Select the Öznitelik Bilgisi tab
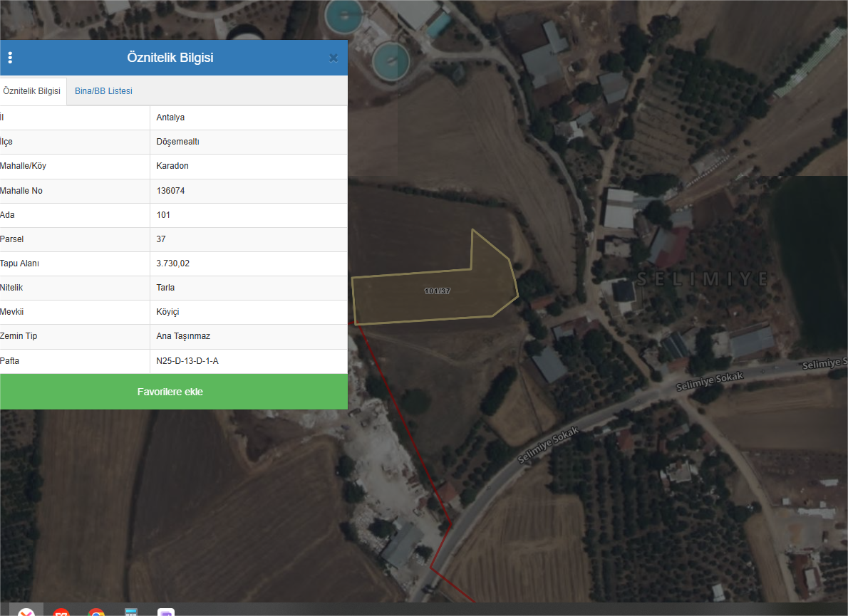 (31, 91)
